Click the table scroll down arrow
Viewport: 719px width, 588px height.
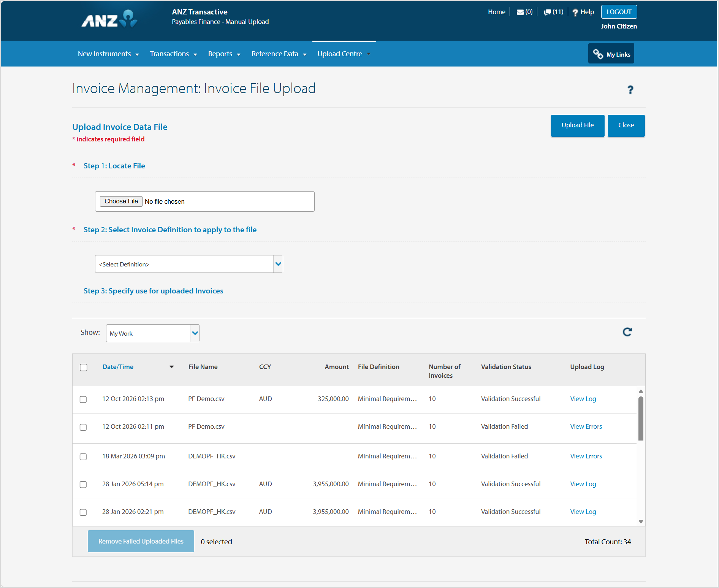coord(641,521)
